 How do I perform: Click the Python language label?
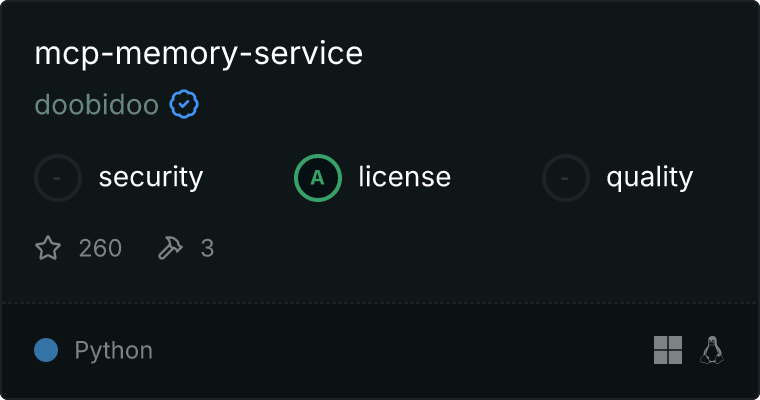113,351
